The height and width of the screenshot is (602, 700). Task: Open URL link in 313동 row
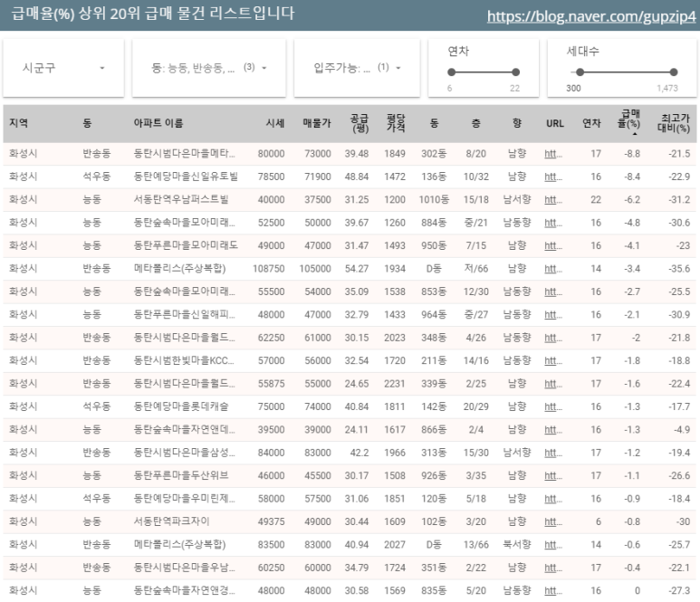(553, 453)
